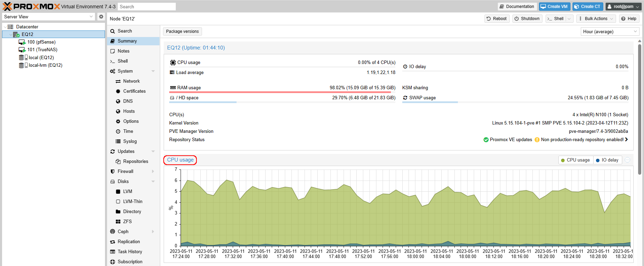The height and width of the screenshot is (266, 644).
Task: Click the Firewall shield icon
Action: click(113, 172)
